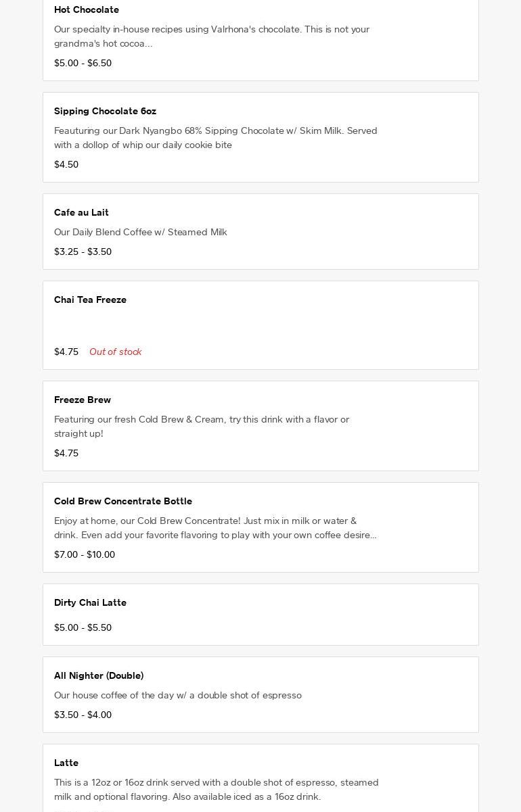Click Freeze Brew description about Cold Brew
This screenshot has width=521, height=812.
[202, 427]
